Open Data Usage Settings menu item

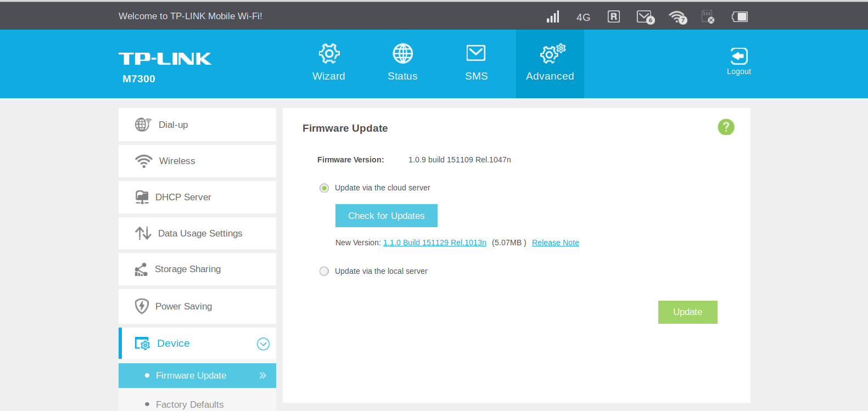197,233
